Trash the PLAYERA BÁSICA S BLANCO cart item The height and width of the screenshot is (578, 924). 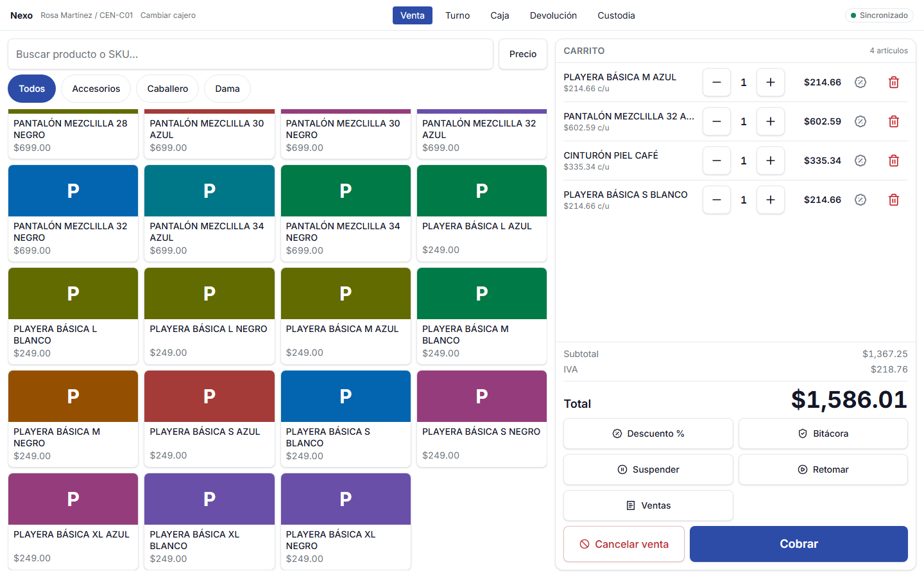point(893,200)
